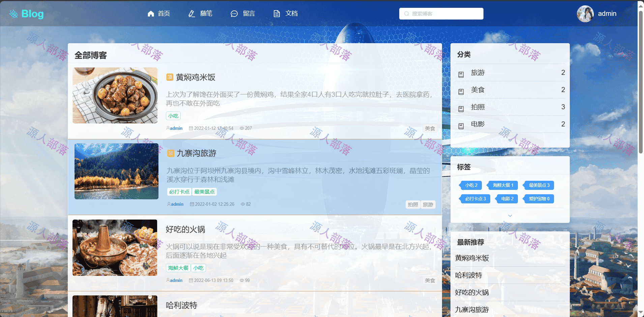This screenshot has height=317, width=644.
Task: Filter by the 电影 2 tag
Action: click(507, 199)
